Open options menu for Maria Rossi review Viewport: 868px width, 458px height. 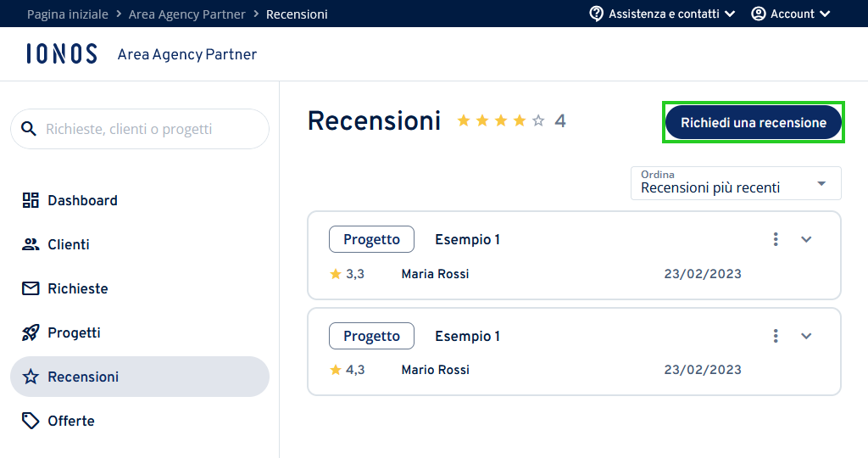[776, 239]
